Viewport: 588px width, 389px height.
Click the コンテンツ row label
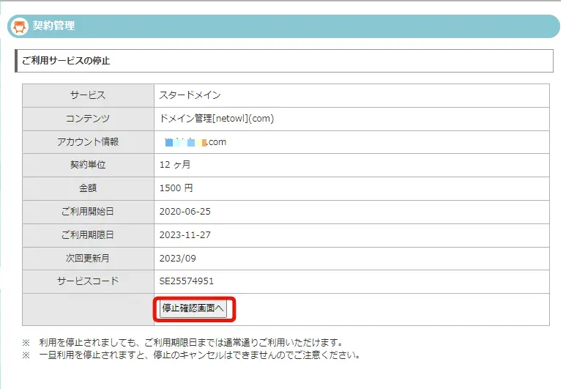88,119
